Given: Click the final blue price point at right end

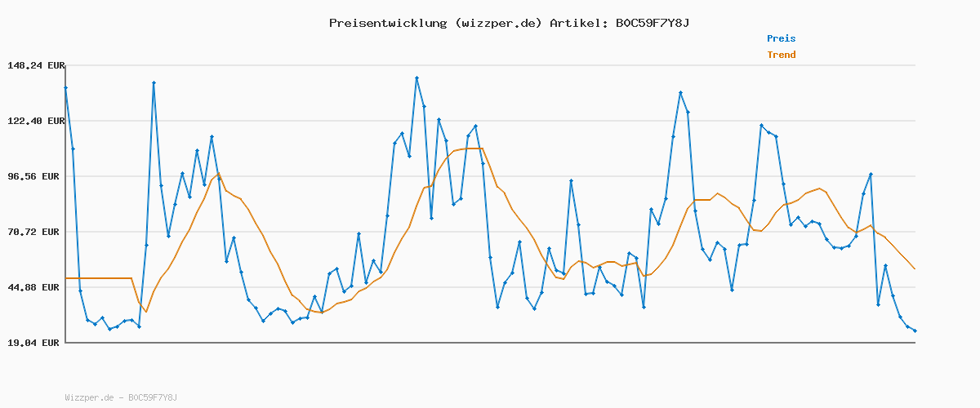Looking at the screenshot, I should click(x=915, y=330).
